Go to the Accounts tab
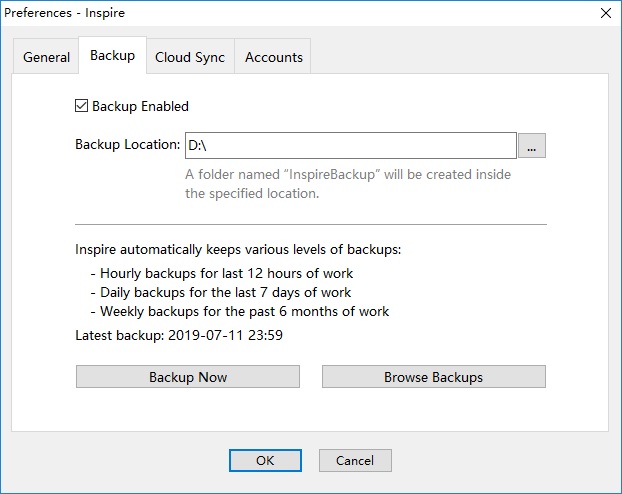This screenshot has height=494, width=622. [x=273, y=57]
